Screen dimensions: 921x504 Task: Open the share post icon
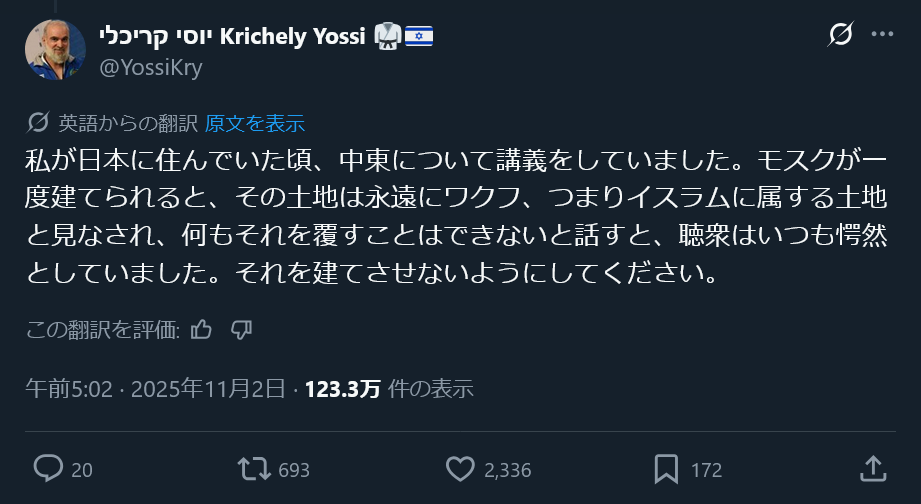[872, 468]
